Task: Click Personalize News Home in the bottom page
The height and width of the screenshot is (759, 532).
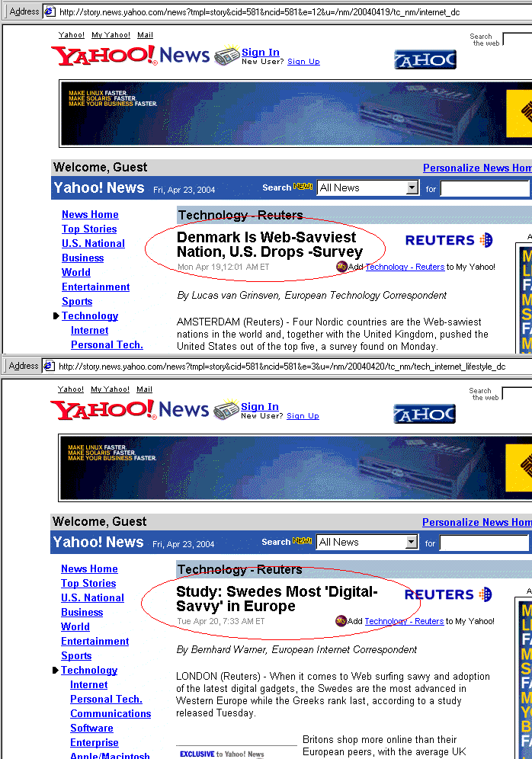Action: (476, 522)
